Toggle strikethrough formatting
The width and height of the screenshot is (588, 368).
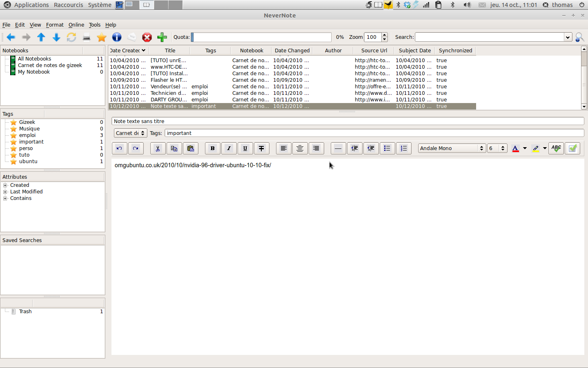pos(261,148)
